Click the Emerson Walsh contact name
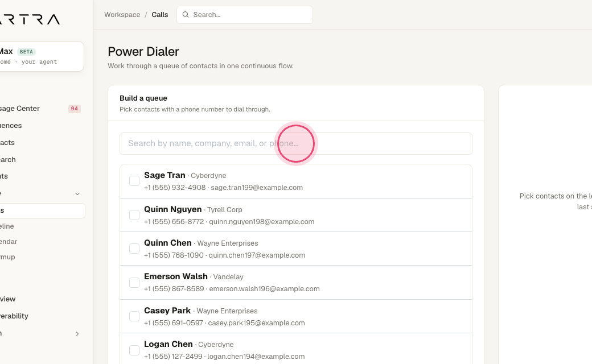The height and width of the screenshot is (364, 592). pos(176,276)
